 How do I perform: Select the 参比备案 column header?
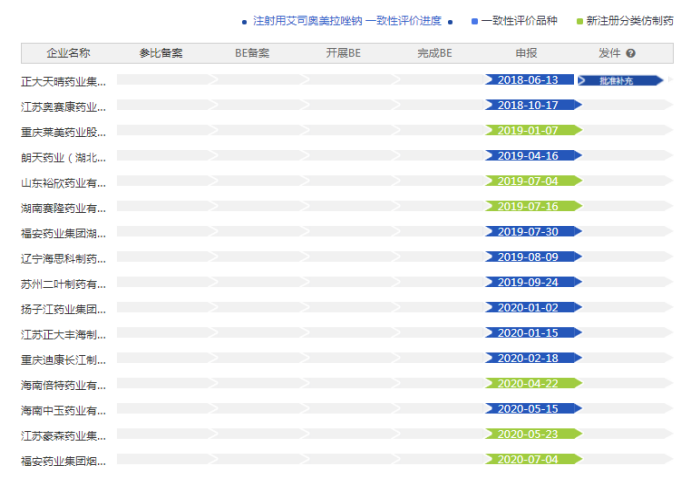coord(161,53)
